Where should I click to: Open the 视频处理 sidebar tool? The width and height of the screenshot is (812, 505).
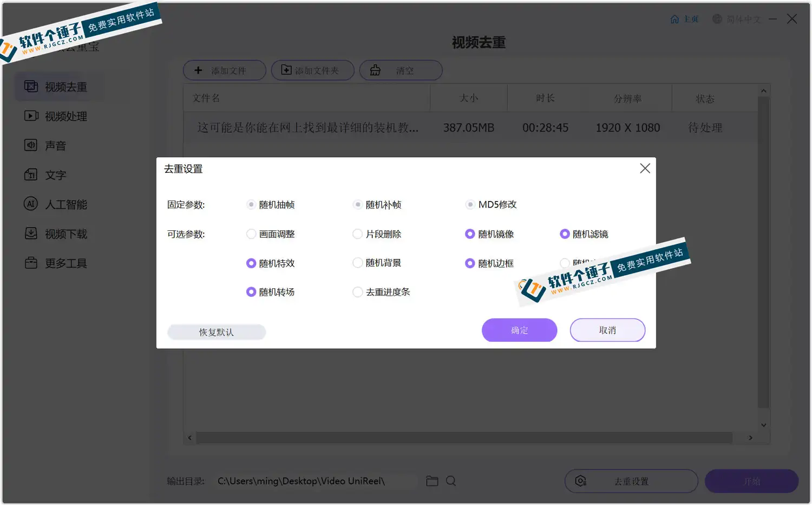click(x=65, y=115)
